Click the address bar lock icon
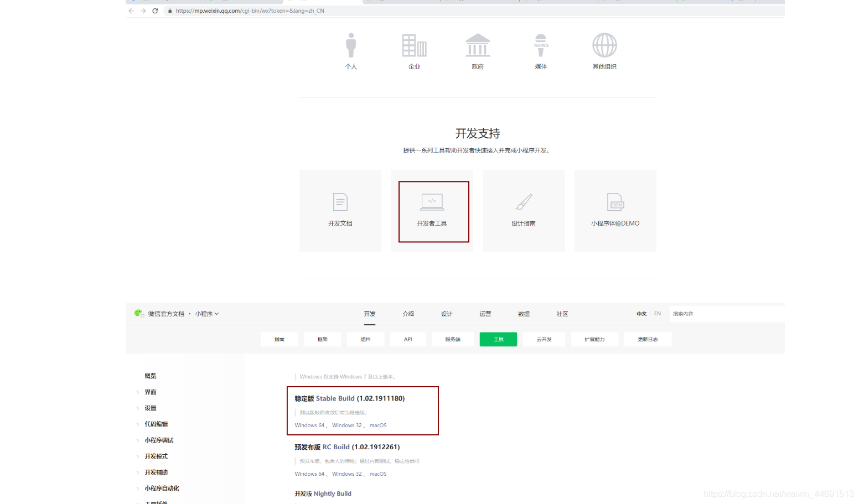 (x=170, y=11)
